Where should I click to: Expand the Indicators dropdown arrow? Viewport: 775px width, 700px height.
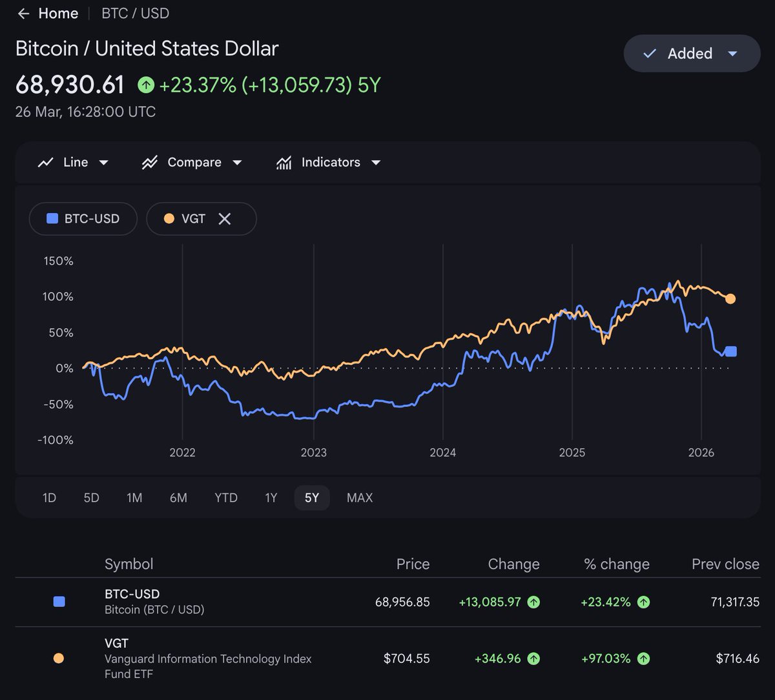(376, 163)
